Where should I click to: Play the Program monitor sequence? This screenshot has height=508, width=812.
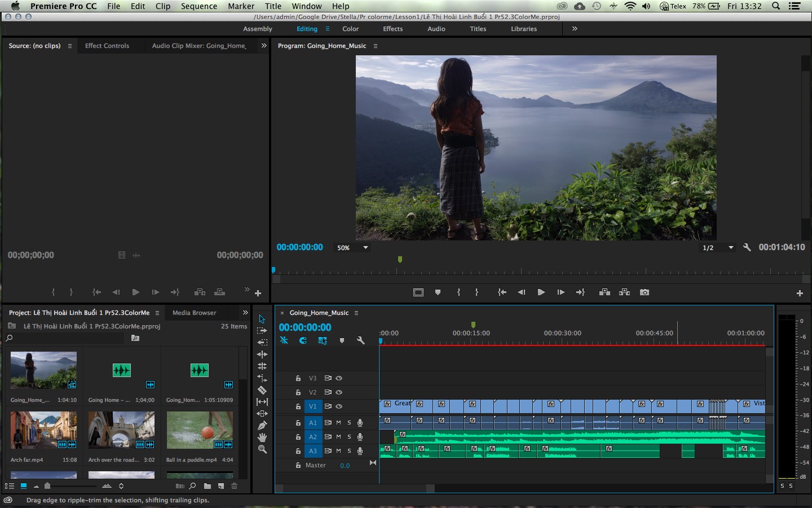541,292
